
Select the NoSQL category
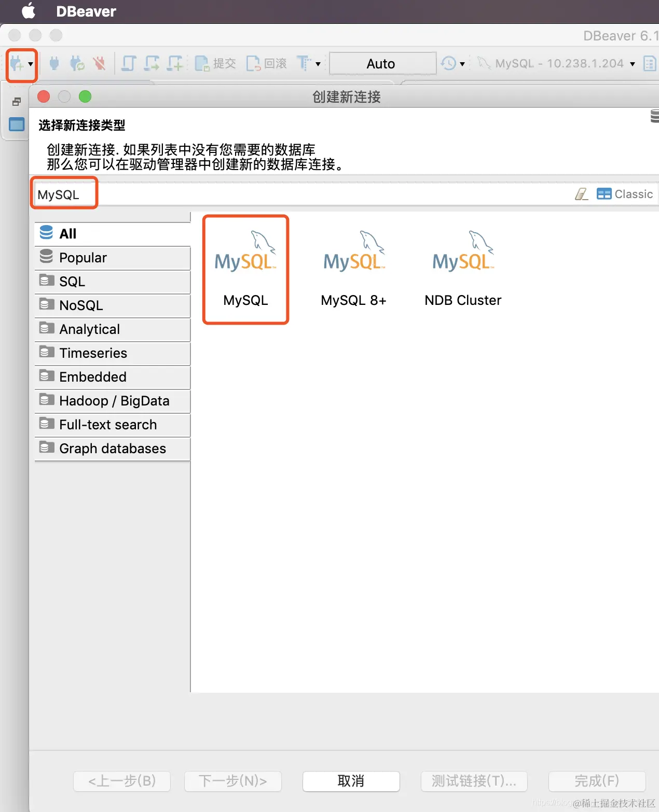pos(113,305)
